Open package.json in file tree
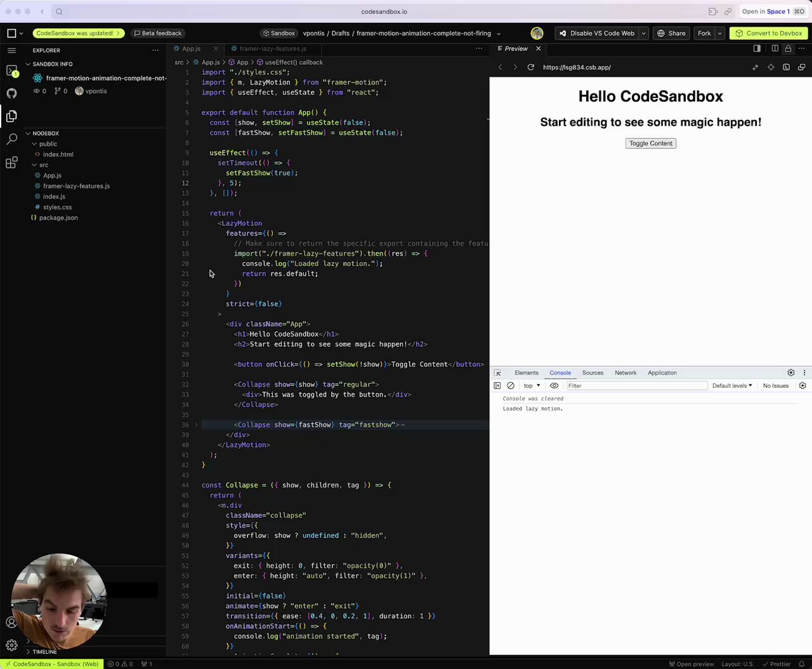 click(58, 218)
